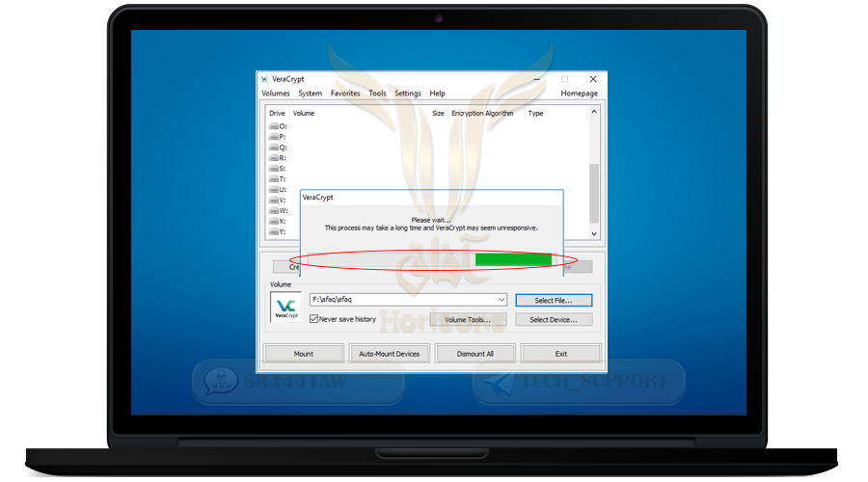Click the drive list scrollbar thumb
This screenshot has height=482, width=868.
(x=594, y=193)
